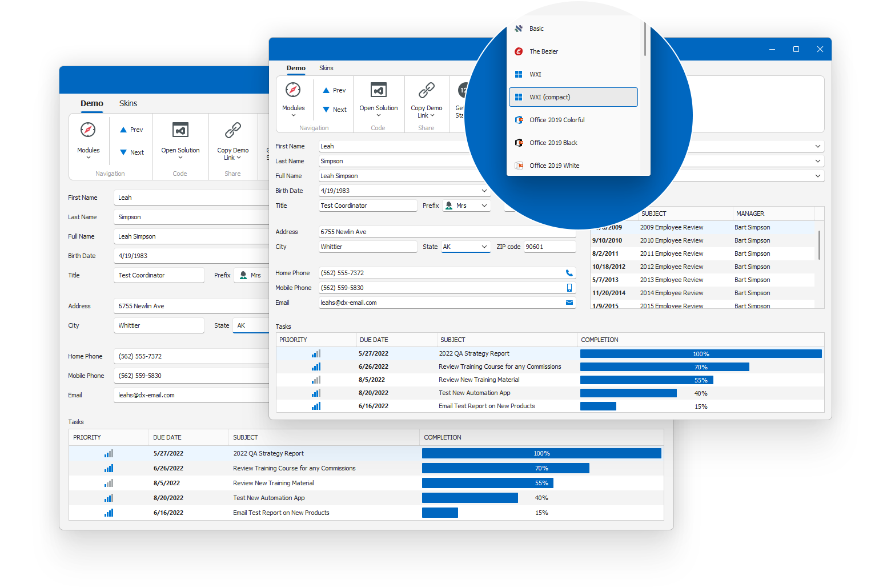Click Email field in front window
The image size is (891, 588).
tap(447, 303)
